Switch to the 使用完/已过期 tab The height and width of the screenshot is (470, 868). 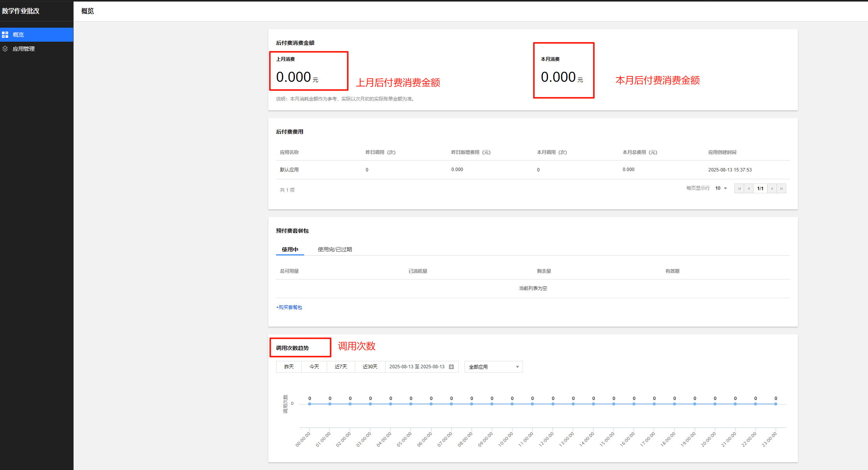[335, 249]
